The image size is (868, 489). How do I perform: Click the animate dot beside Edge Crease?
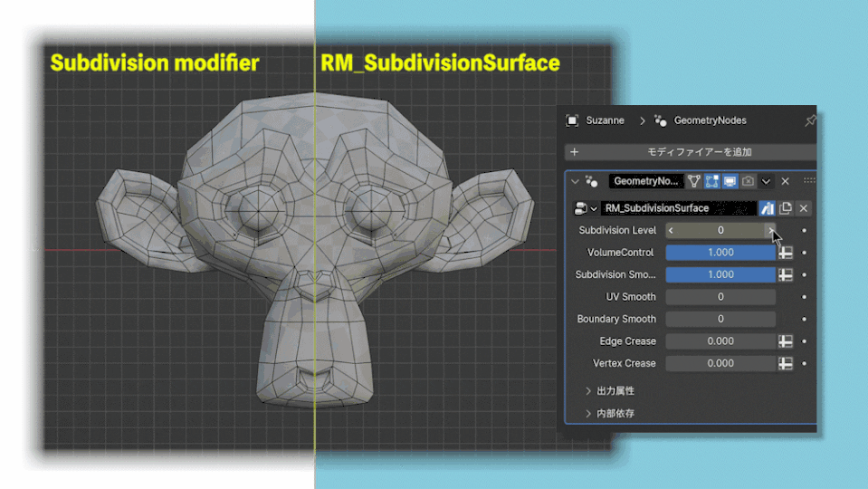(804, 341)
